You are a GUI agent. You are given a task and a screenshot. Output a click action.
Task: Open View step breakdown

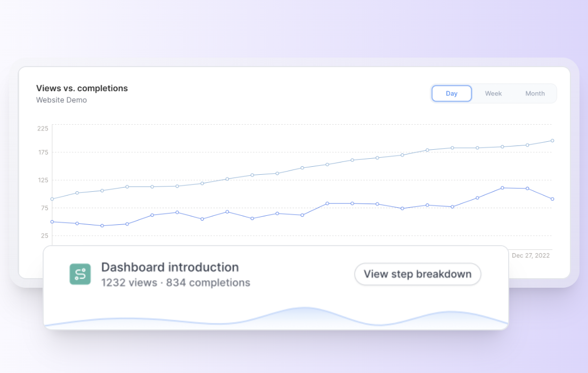pos(418,274)
